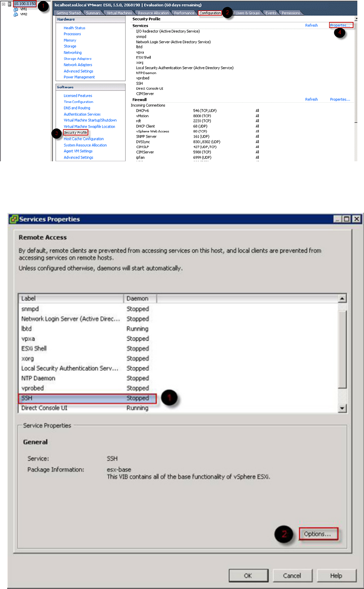Open the Memory hardware link

70,40
